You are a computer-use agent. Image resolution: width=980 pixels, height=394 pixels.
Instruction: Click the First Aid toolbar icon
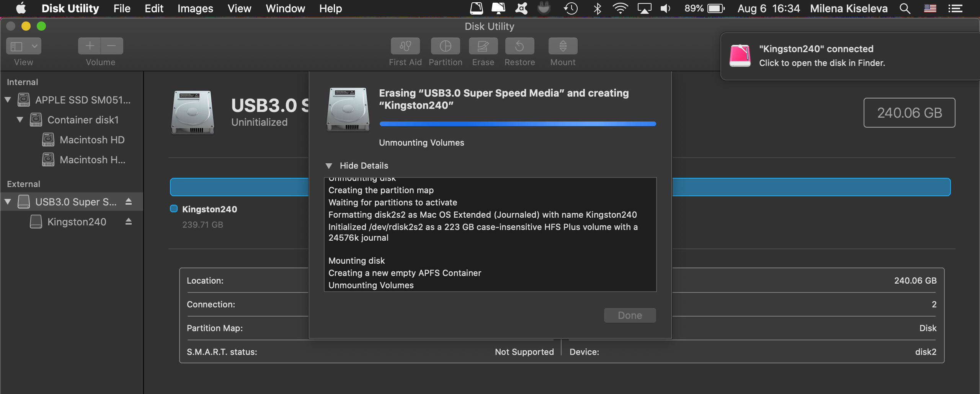click(x=405, y=46)
